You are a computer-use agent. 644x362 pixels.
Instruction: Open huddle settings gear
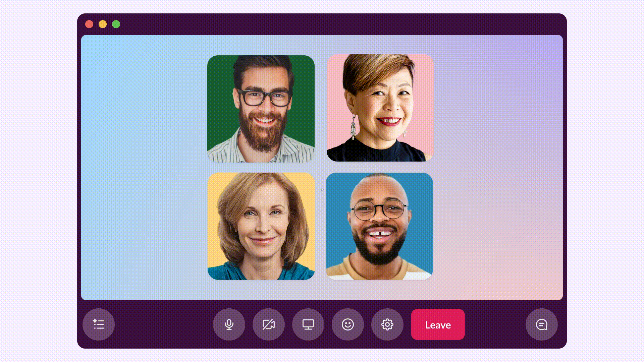coord(387,324)
